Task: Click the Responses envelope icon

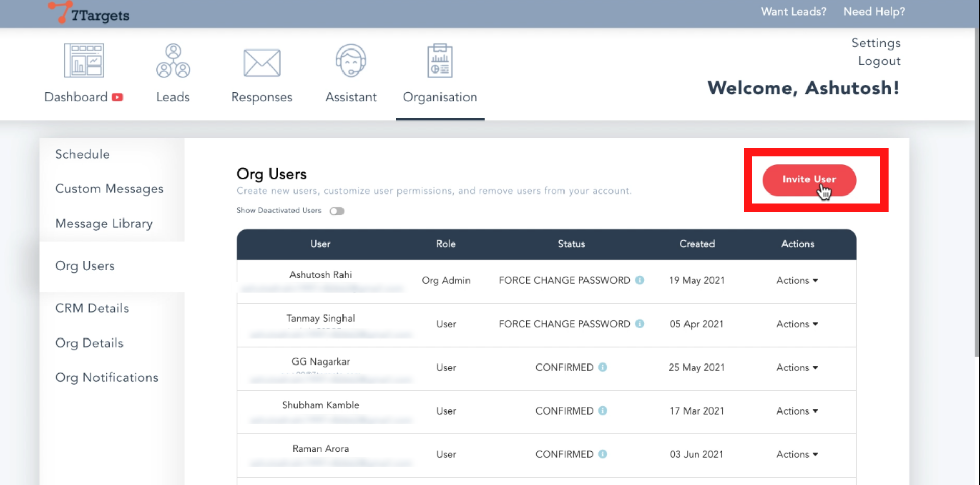Action: [262, 63]
